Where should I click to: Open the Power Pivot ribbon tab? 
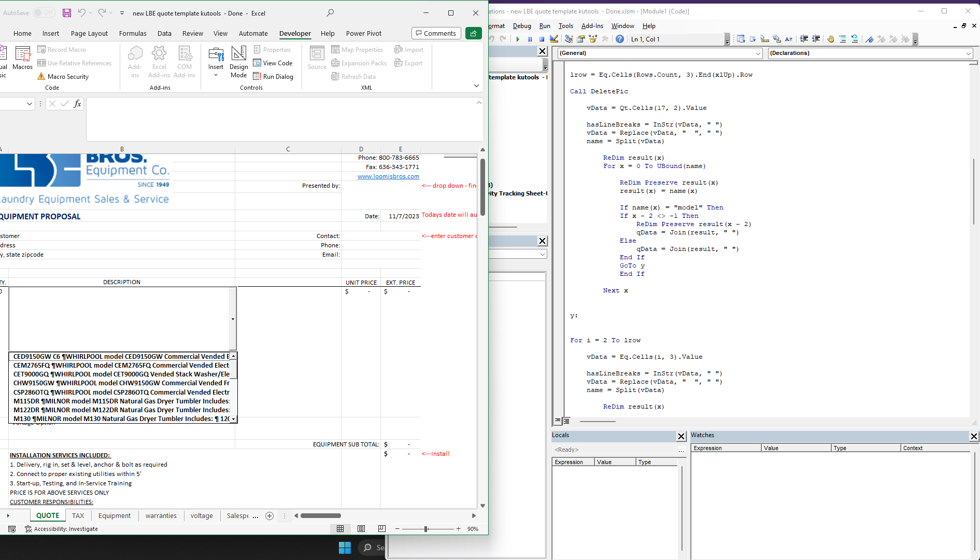point(363,33)
